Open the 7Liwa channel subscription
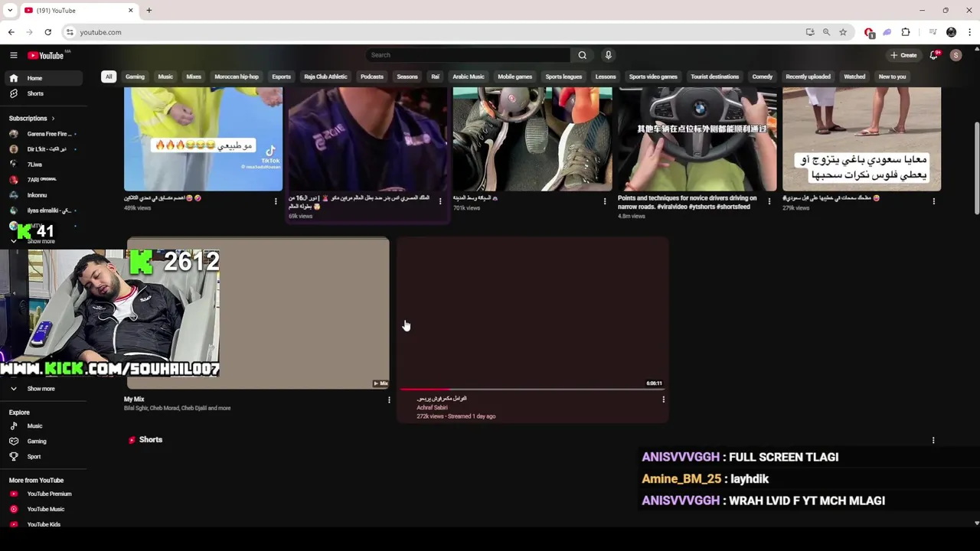980x551 pixels. pos(44,165)
